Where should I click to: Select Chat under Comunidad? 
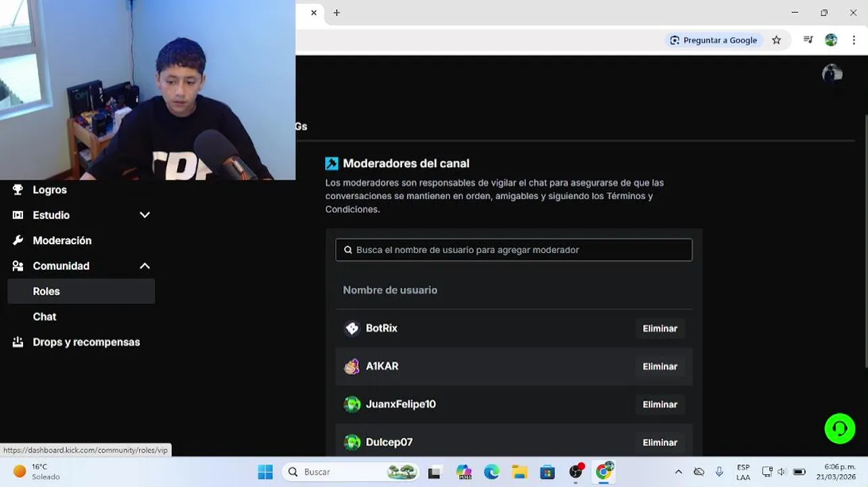click(x=45, y=317)
